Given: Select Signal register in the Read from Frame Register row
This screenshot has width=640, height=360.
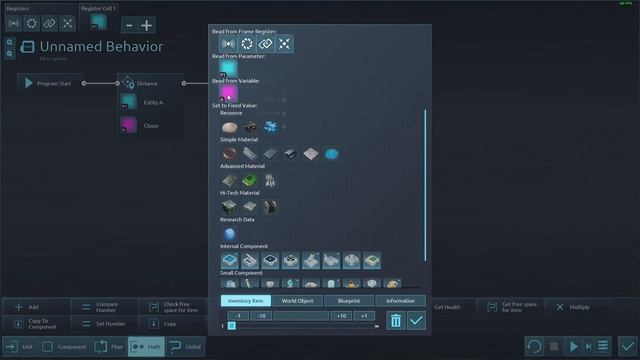Looking at the screenshot, I should coord(228,44).
